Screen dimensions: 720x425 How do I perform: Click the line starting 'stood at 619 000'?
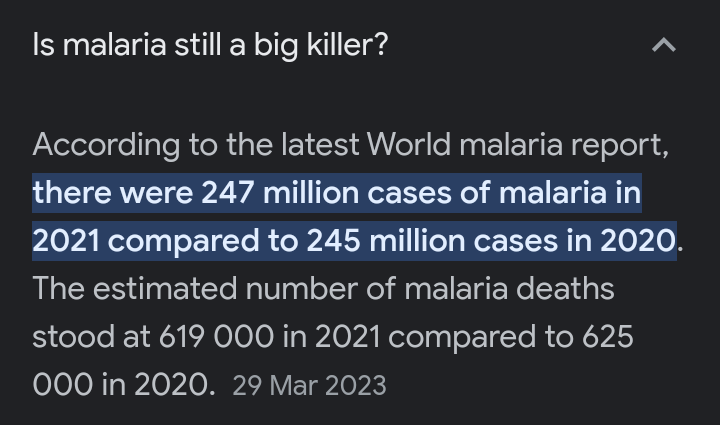(x=333, y=337)
